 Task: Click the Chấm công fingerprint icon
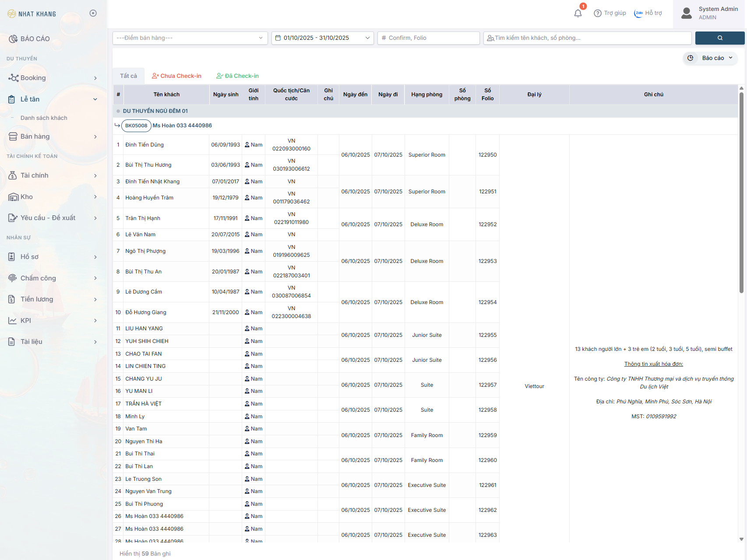tap(12, 278)
